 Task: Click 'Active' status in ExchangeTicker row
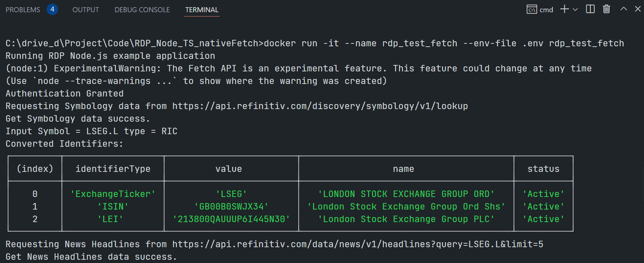pos(544,194)
